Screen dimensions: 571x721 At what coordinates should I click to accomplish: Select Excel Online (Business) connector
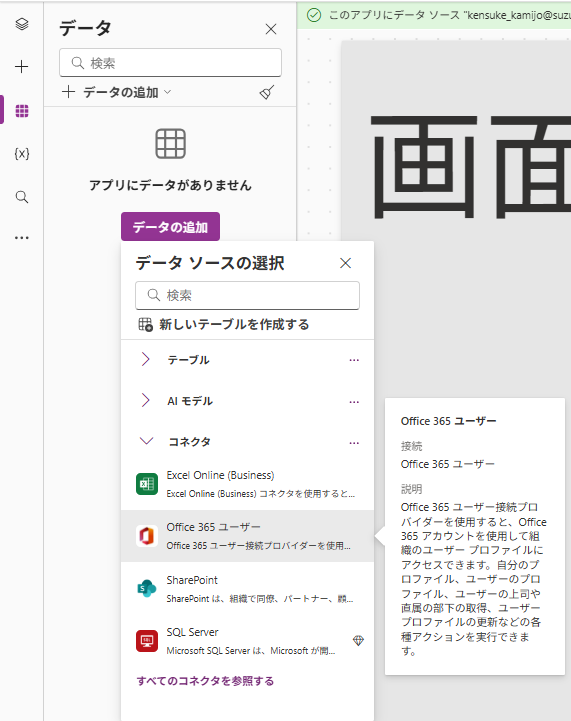pyautogui.click(x=247, y=484)
